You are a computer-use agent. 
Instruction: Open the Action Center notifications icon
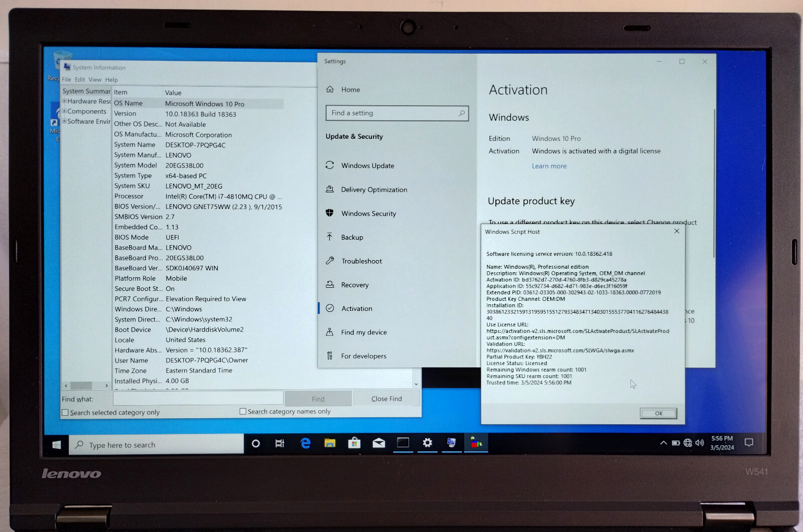[749, 442]
